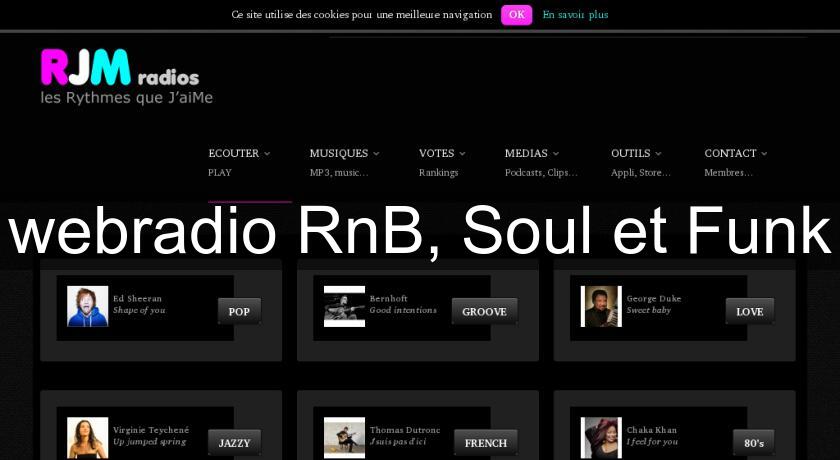Play the 80's radio channel

(x=753, y=442)
